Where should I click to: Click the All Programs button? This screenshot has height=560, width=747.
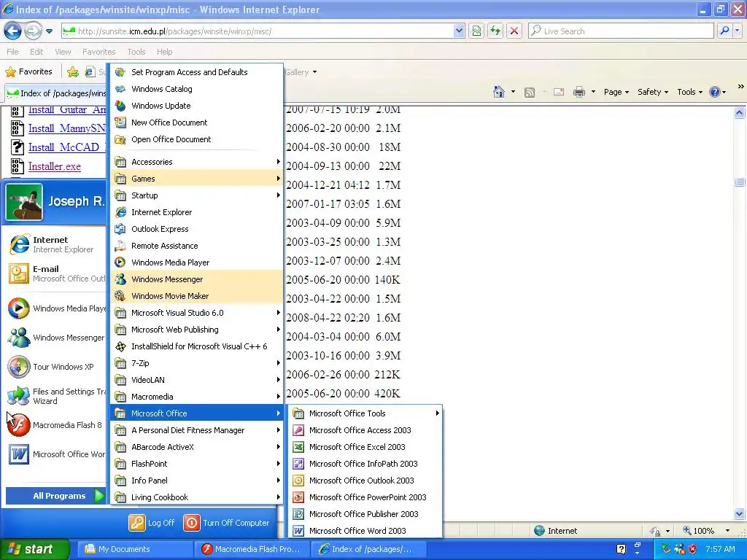[55, 496]
